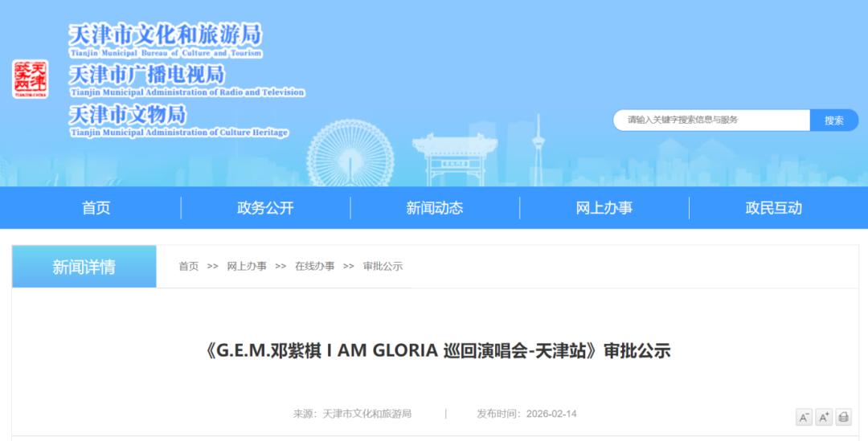Click the 天津市广播电视局 header title
Viewport: 868px width, 441px height.
point(146,75)
